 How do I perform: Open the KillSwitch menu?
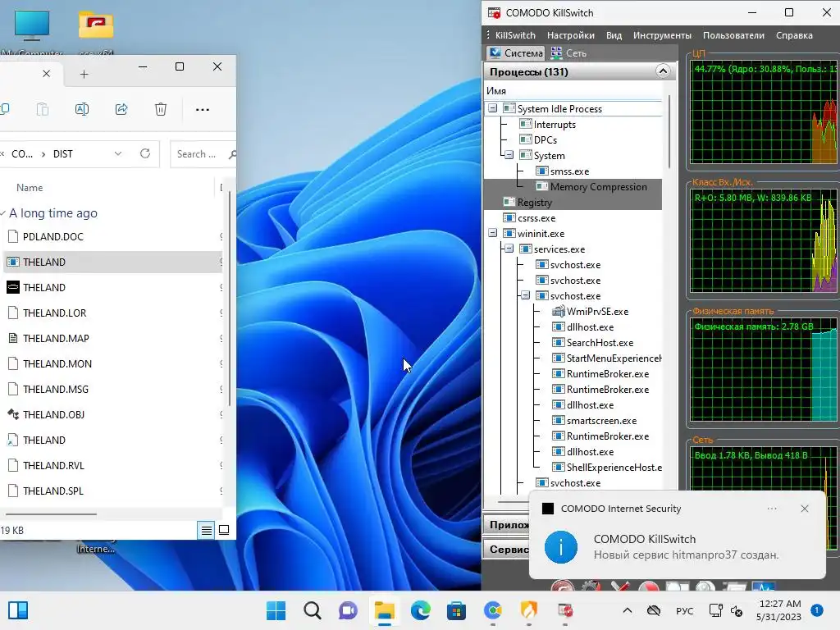[x=515, y=35]
